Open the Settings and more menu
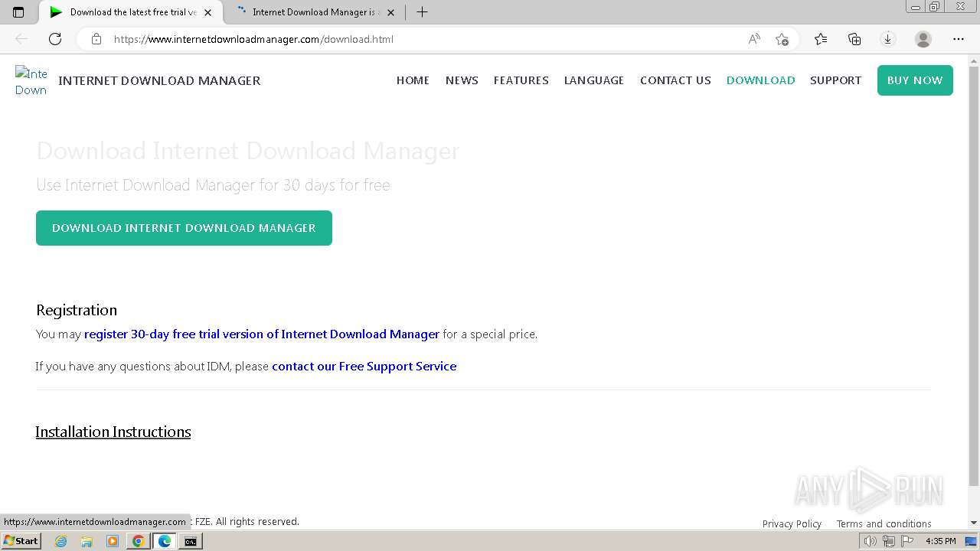 click(x=959, y=39)
